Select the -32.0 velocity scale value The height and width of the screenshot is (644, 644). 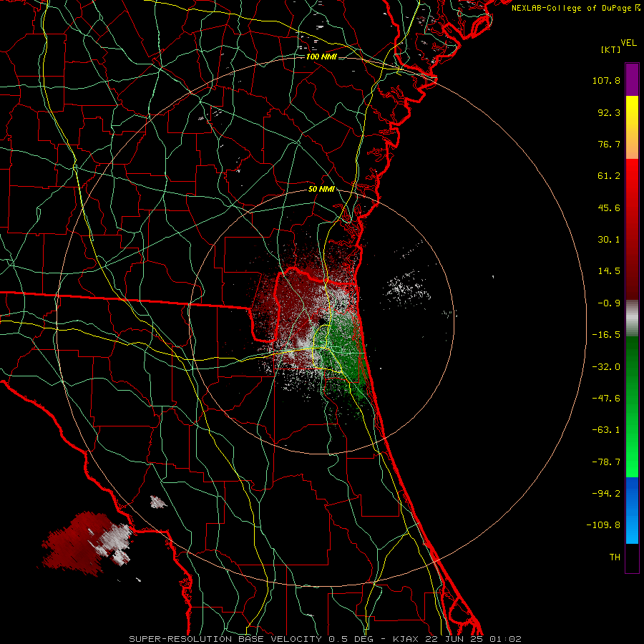[x=606, y=367]
